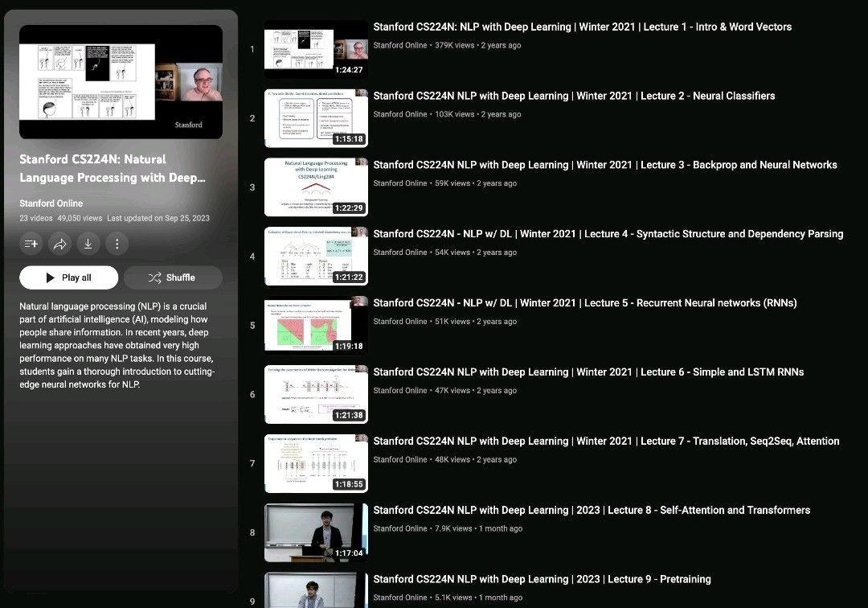Click the '7.9K views' text on Lecture 8
Screen dimensions: 868x608
point(453,528)
